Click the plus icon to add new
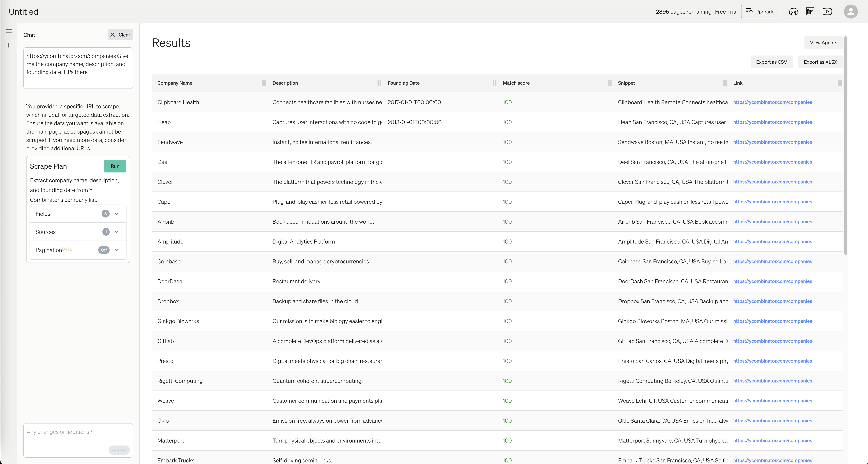 point(9,45)
